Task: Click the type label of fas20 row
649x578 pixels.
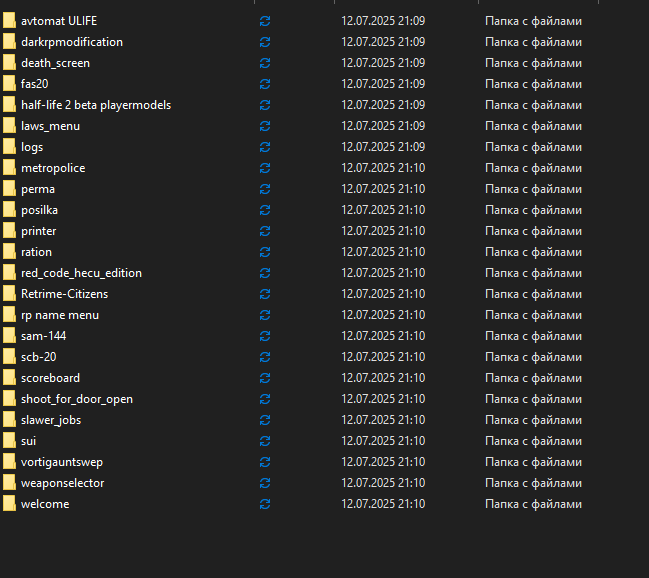Action: tap(533, 84)
